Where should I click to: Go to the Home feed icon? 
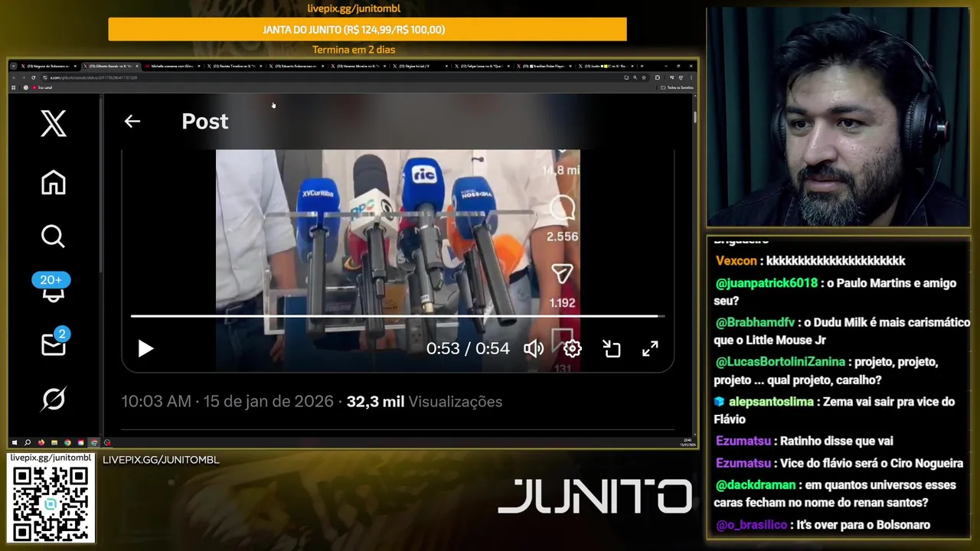pos(54,182)
